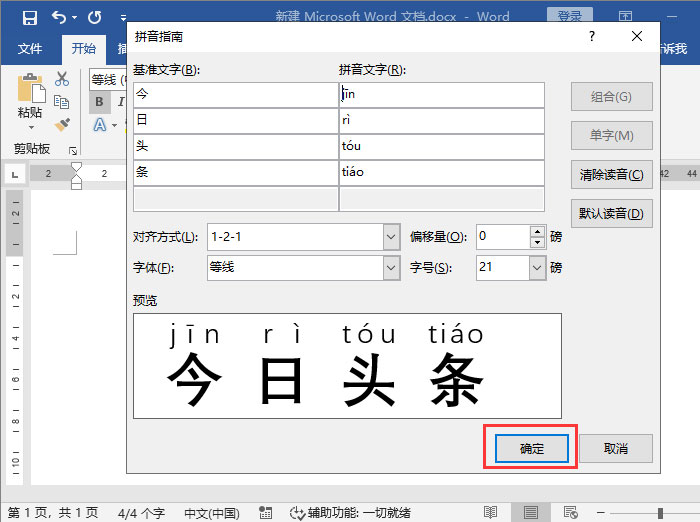The image size is (700, 522).
Task: Expand the 粘贴 paste options arrow
Action: (31, 128)
